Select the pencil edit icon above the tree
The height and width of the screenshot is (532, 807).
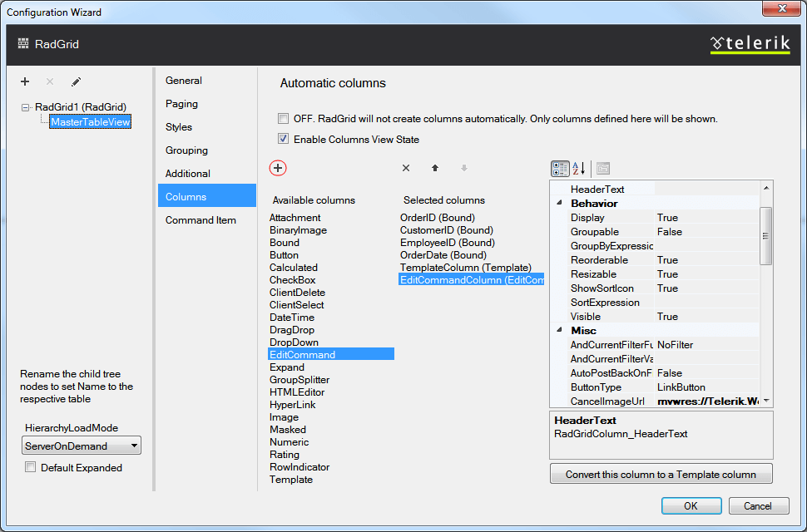pos(77,81)
